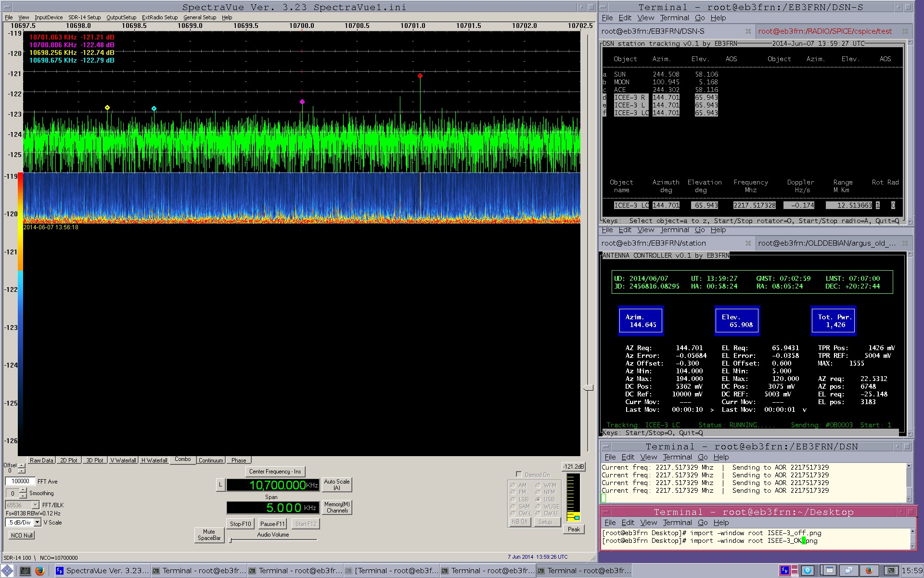
Task: Click the Auto Scale (A) button
Action: [337, 485]
